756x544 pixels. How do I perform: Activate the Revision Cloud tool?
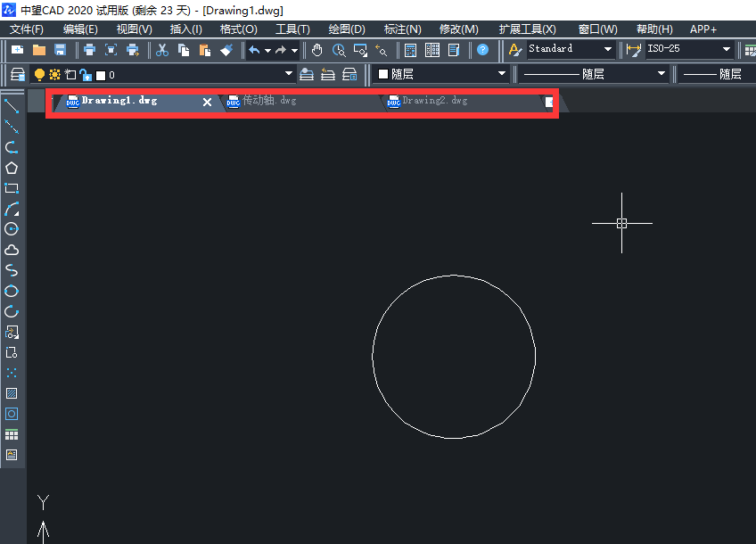pyautogui.click(x=12, y=250)
